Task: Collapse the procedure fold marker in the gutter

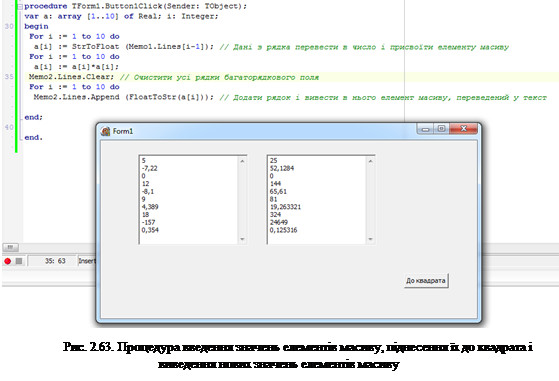Action: pos(20,6)
